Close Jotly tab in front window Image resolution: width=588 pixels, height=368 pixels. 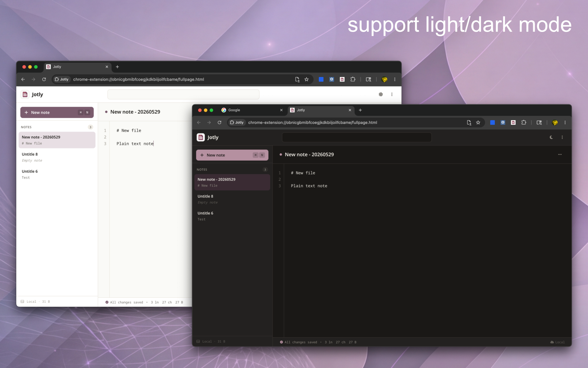[x=350, y=110]
